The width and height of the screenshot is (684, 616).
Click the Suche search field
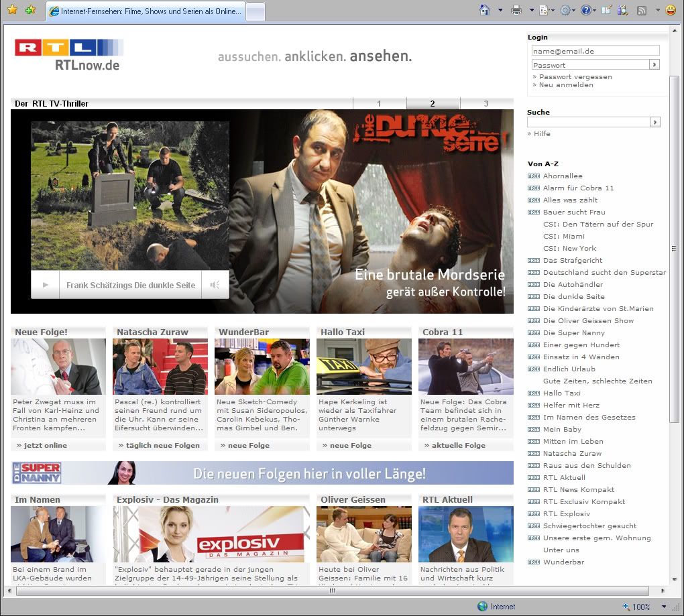[589, 122]
